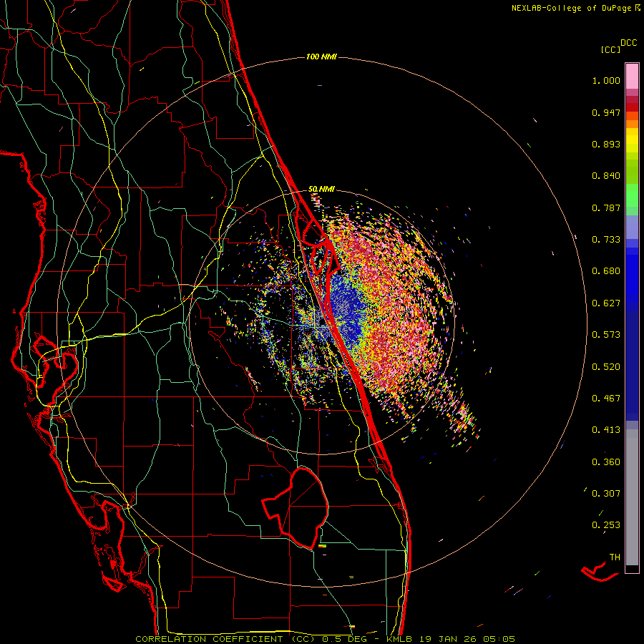Viewport: 644px width, 644px height.
Task: Select the 0.307 scale value
Action: point(606,493)
